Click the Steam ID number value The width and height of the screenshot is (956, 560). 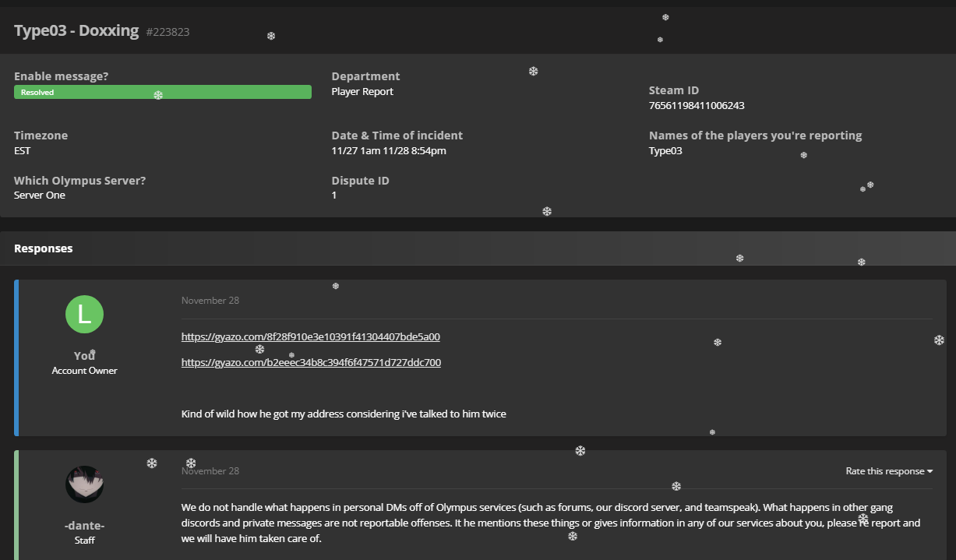click(x=696, y=105)
